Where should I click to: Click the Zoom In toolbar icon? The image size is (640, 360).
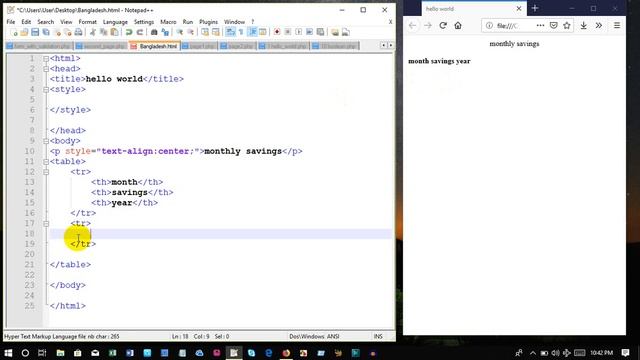[179, 32]
